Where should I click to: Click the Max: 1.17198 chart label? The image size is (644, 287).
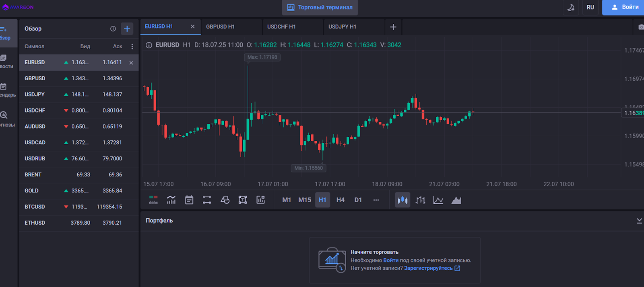262,57
